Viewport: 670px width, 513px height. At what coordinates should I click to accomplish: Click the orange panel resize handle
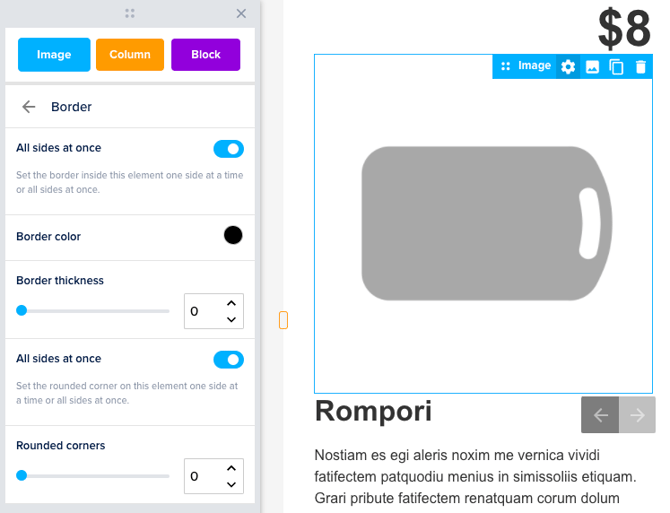(x=283, y=320)
